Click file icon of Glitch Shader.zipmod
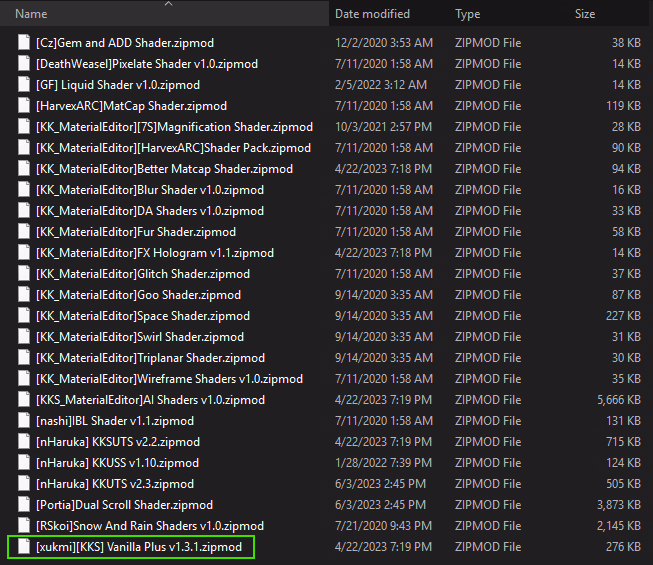 coord(25,274)
